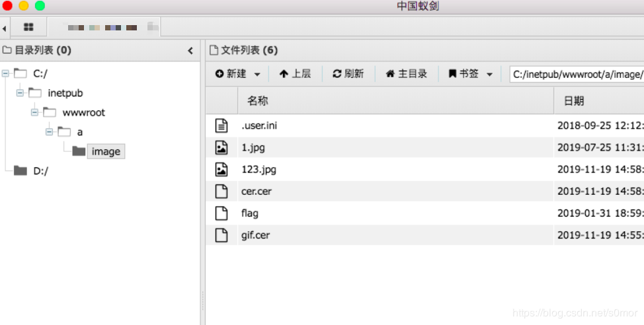The image size is (644, 325).
Task: Click the 123.jpg image file icon
Action: point(221,169)
